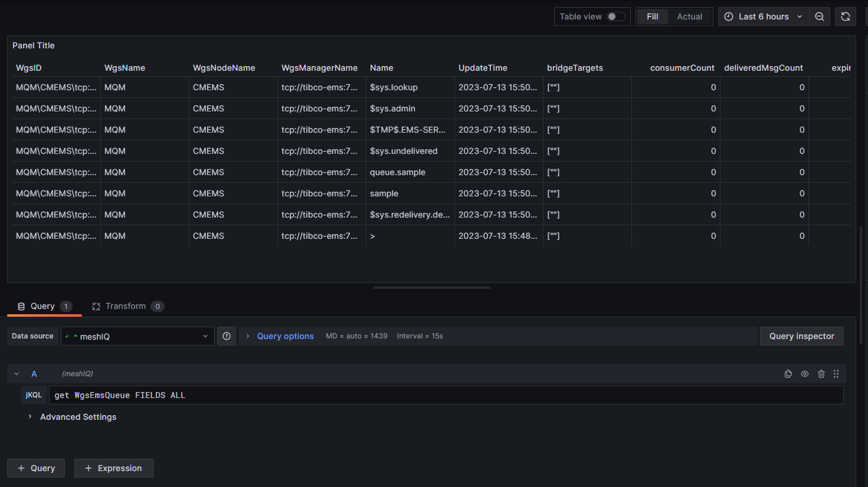
Task: Toggle the Table view switch
Action: pyautogui.click(x=616, y=17)
